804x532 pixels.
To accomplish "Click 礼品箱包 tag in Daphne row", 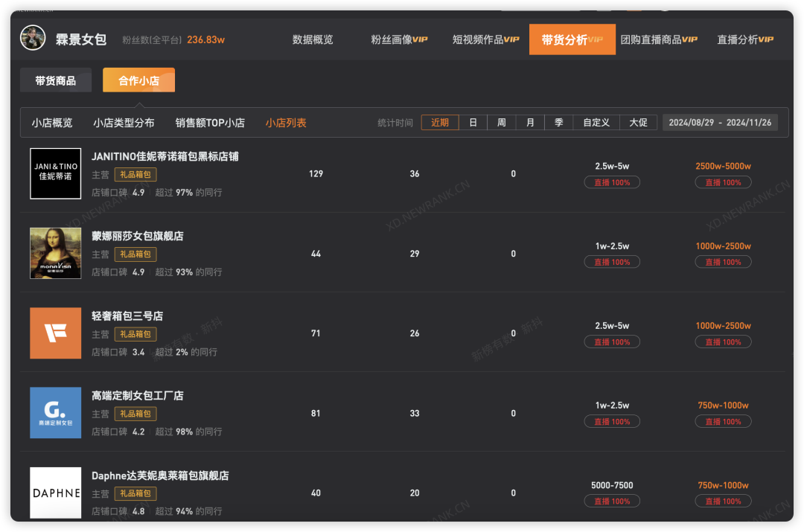I will coord(135,493).
